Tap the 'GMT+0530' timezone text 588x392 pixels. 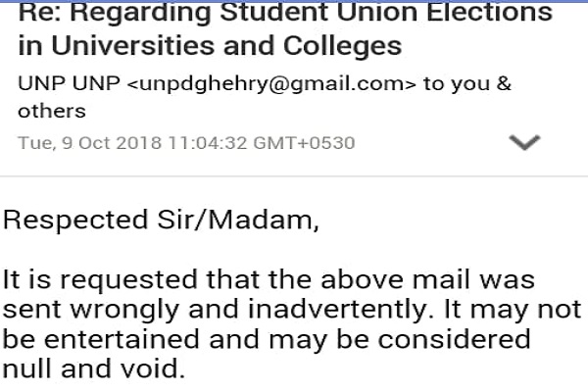[x=304, y=143]
